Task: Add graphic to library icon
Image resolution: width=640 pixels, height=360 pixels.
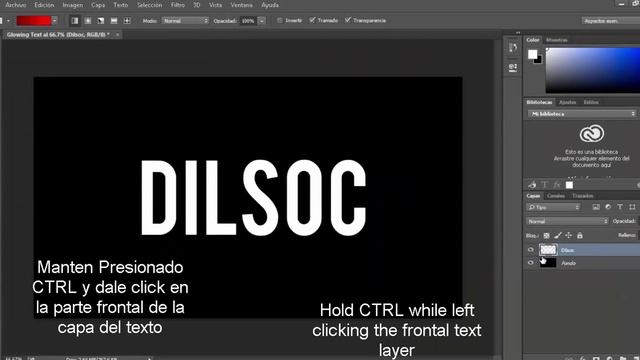Action: point(532,185)
